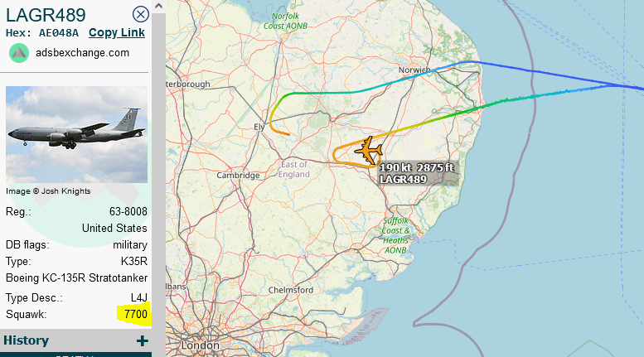The width and height of the screenshot is (644, 357).
Task: Click the LAGR489 speed and altitude label
Action: [x=418, y=173]
